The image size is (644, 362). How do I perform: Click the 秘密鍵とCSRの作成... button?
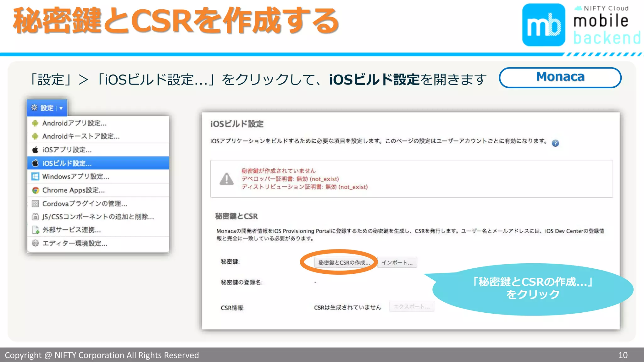pos(345,262)
